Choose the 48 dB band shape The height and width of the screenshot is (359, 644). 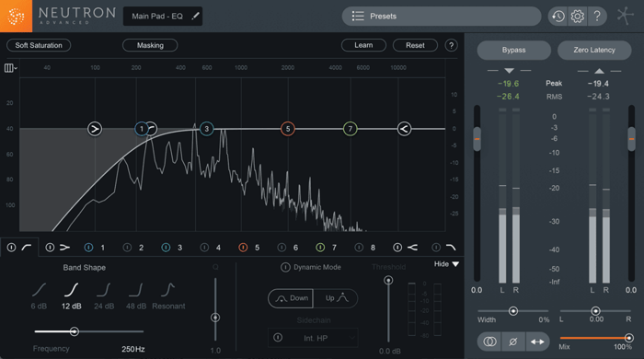136,295
